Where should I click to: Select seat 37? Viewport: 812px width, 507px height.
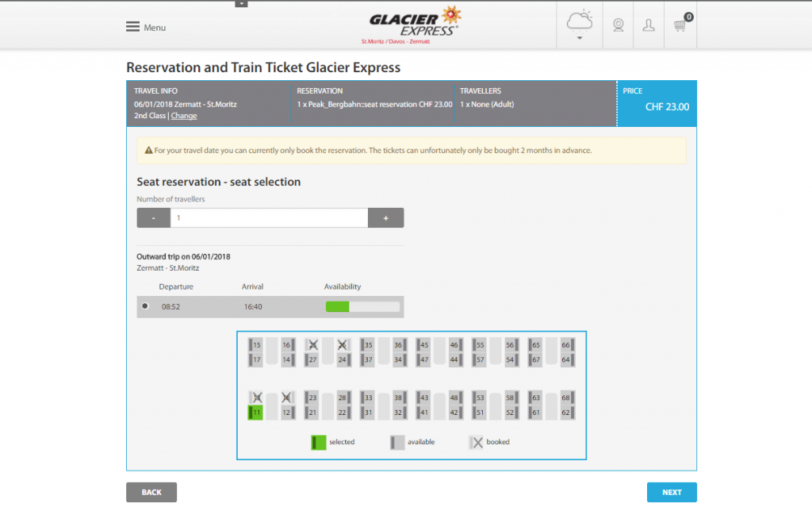click(367, 359)
